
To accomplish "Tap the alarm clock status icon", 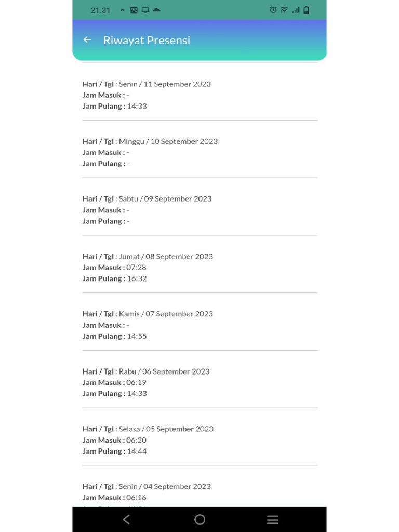I will click(273, 10).
